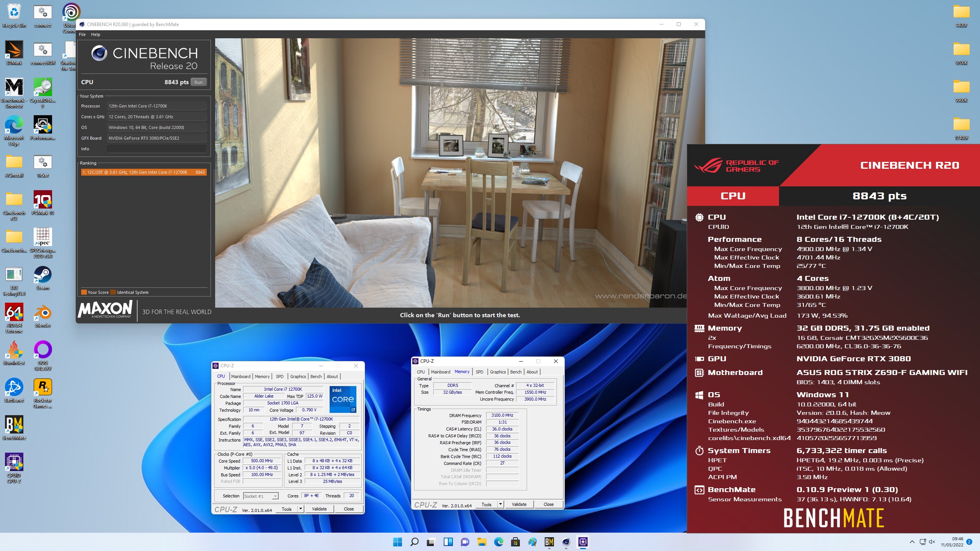
Task: Click the volume icon in system tray
Action: point(932,542)
